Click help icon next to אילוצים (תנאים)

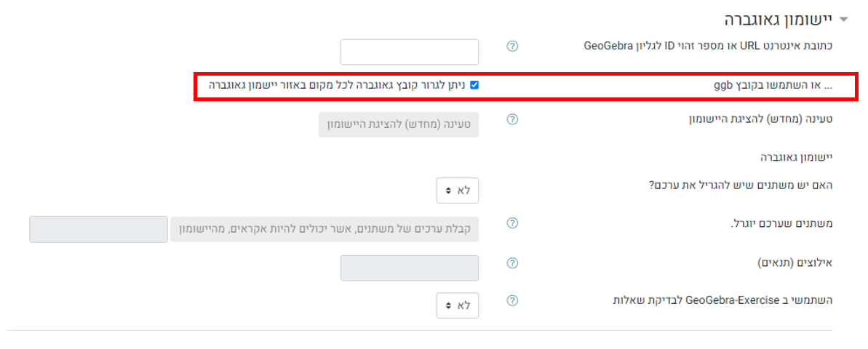point(513,262)
